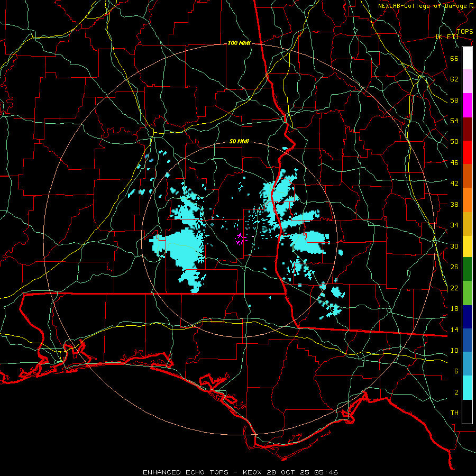The width and height of the screenshot is (476, 476).
Task: Select the '2' legend scale value
Action: pos(456,392)
